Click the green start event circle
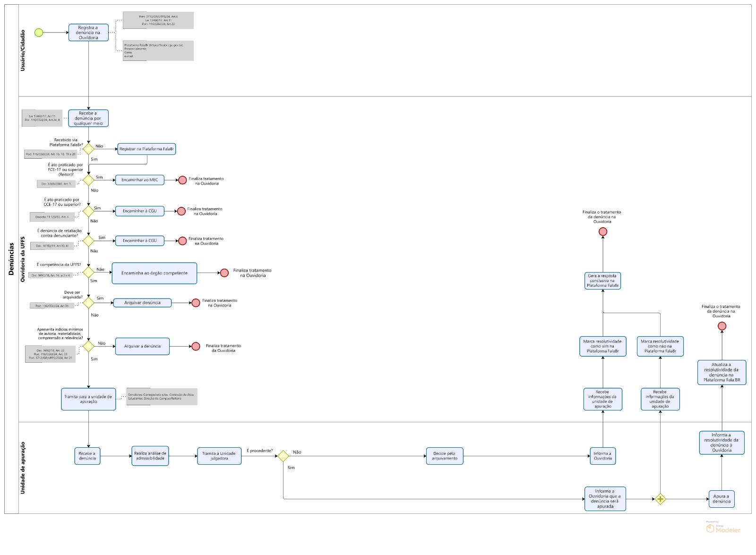 coord(39,33)
